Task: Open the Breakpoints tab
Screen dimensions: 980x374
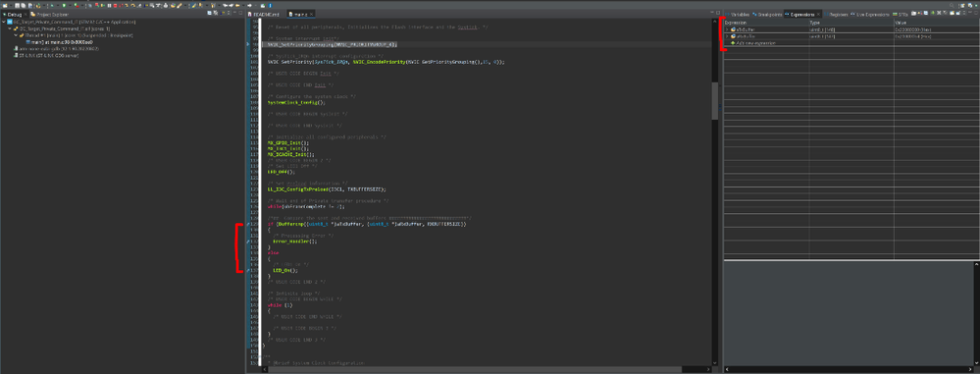Action: (767, 14)
